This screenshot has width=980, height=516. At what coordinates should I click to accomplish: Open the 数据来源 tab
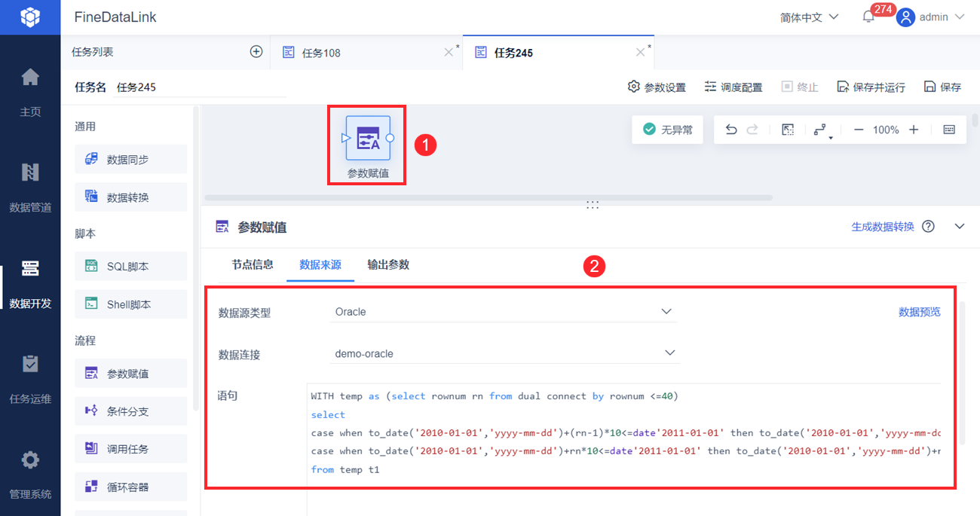[320, 264]
